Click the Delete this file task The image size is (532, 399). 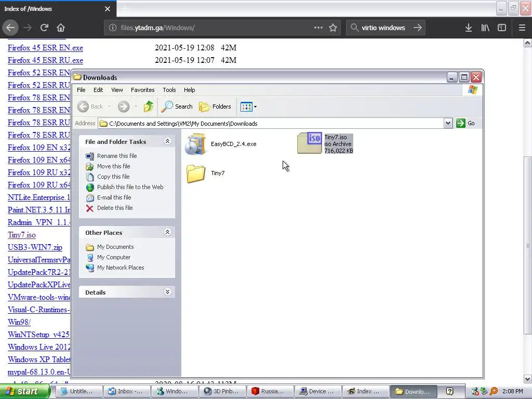(x=115, y=208)
